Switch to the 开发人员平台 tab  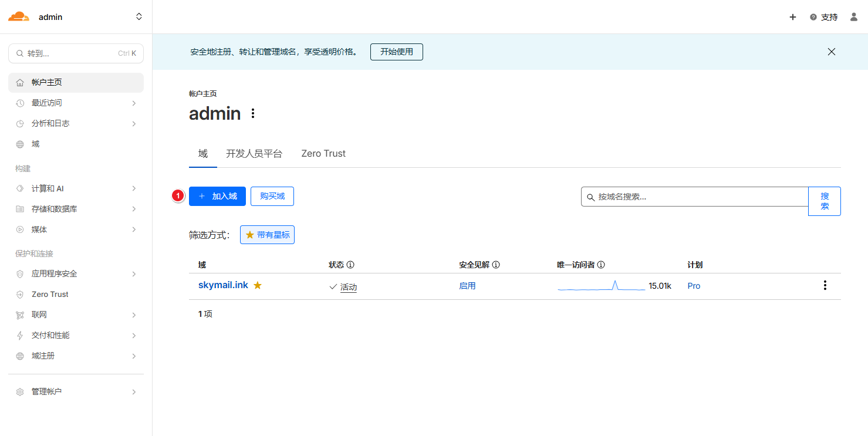tap(254, 154)
